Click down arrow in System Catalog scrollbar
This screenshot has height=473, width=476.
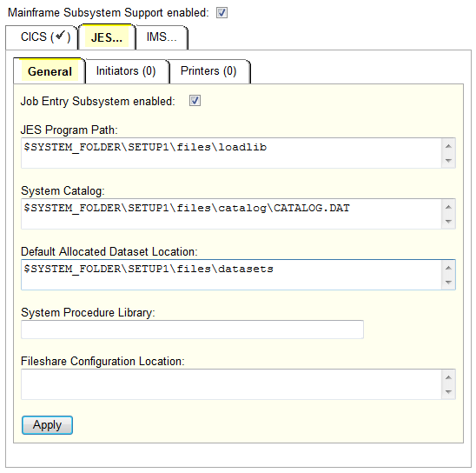(448, 221)
